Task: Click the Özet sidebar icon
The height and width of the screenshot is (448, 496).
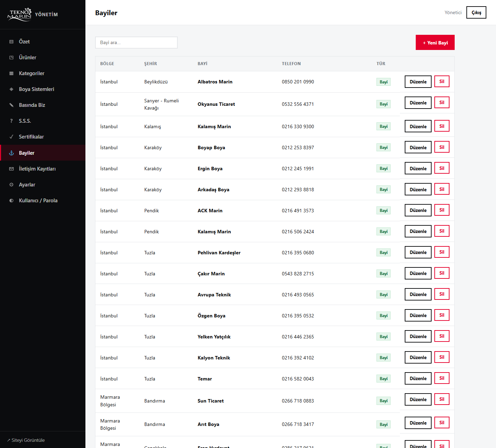Action: (x=11, y=42)
